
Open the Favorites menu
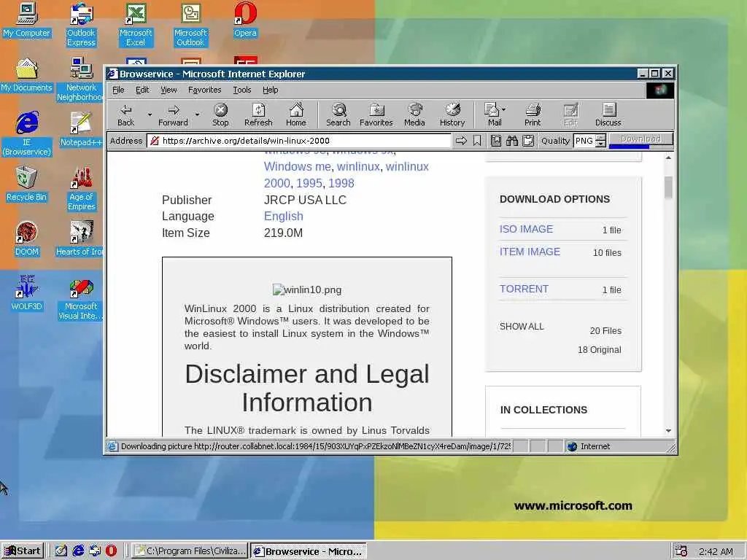coord(204,90)
